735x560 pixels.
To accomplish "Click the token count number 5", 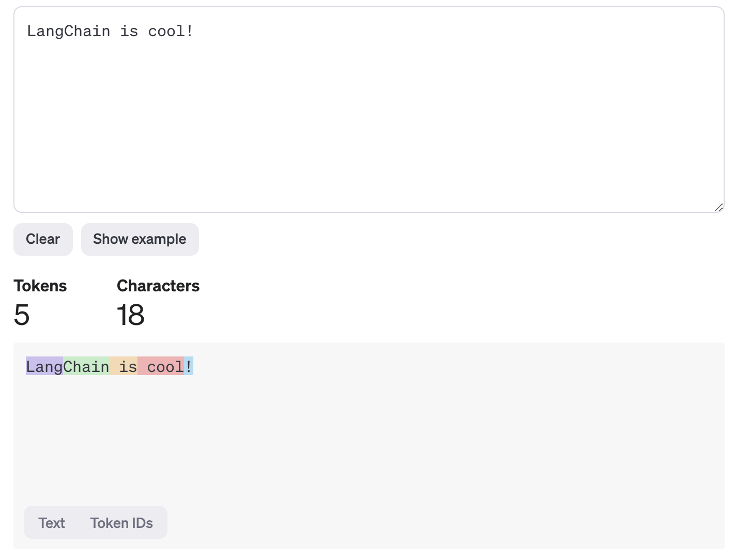I will pos(22,315).
